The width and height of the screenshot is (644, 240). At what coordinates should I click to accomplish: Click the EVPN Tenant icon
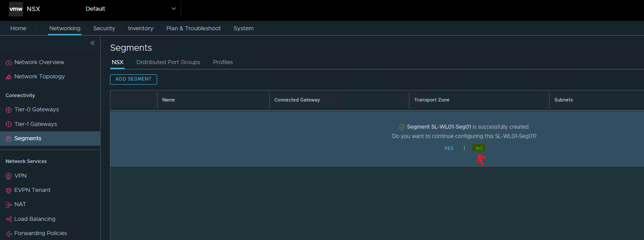[x=8, y=190]
